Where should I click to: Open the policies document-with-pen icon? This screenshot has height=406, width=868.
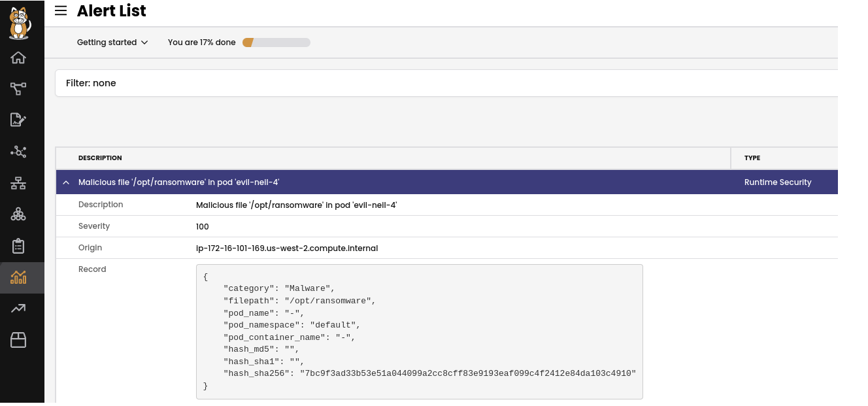point(18,120)
